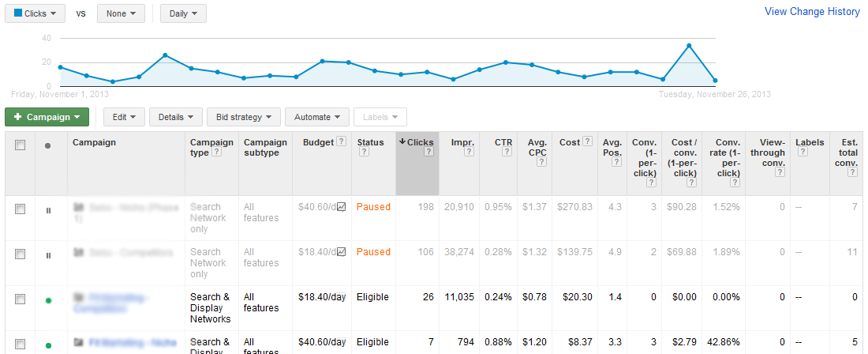Click help icon under Conv. rate header
The height and width of the screenshot is (354, 868).
(x=735, y=183)
